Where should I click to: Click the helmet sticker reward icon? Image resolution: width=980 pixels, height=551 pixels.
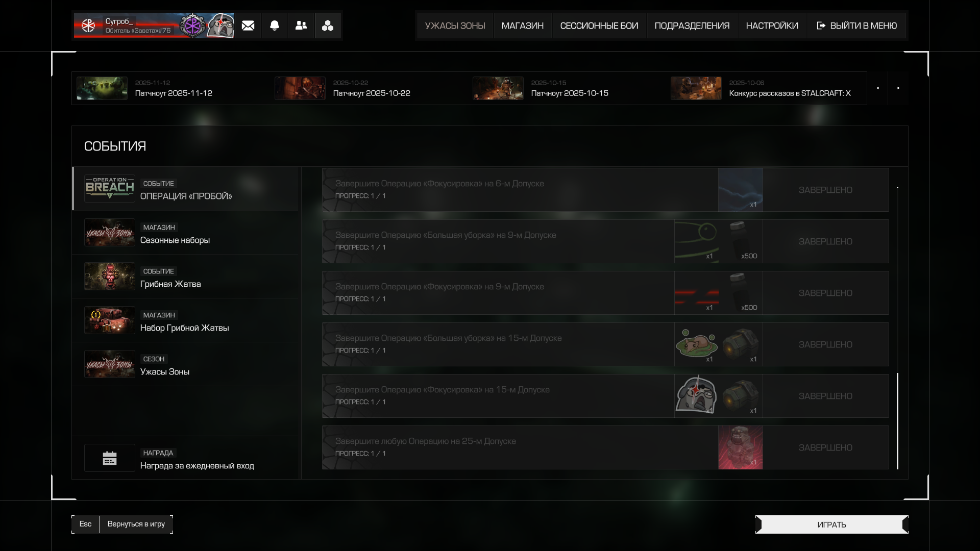click(696, 395)
